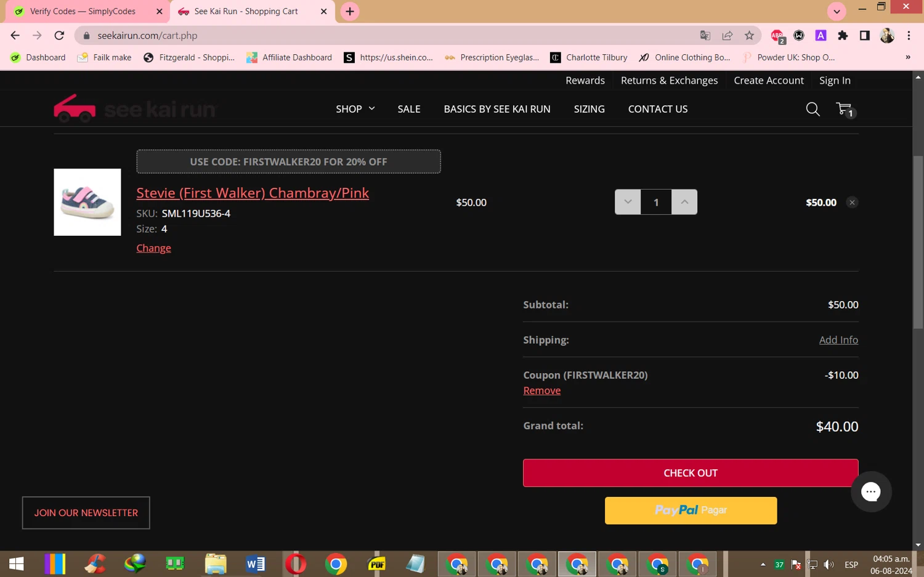Click the Stevie shoe thumbnail image
This screenshot has height=577, width=924.
click(87, 202)
